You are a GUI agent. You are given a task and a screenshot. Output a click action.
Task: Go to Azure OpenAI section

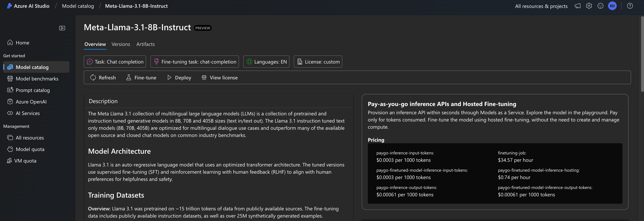point(31,102)
